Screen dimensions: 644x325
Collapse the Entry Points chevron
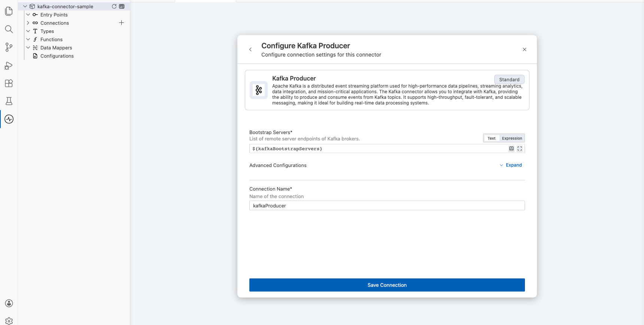coord(28,15)
